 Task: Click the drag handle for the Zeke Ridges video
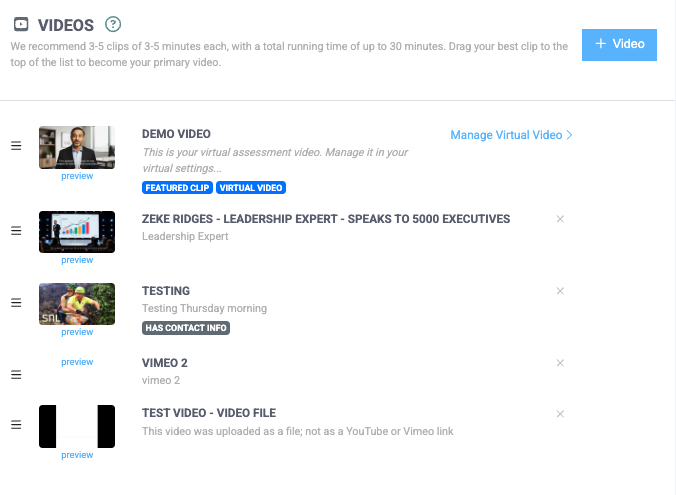16,231
